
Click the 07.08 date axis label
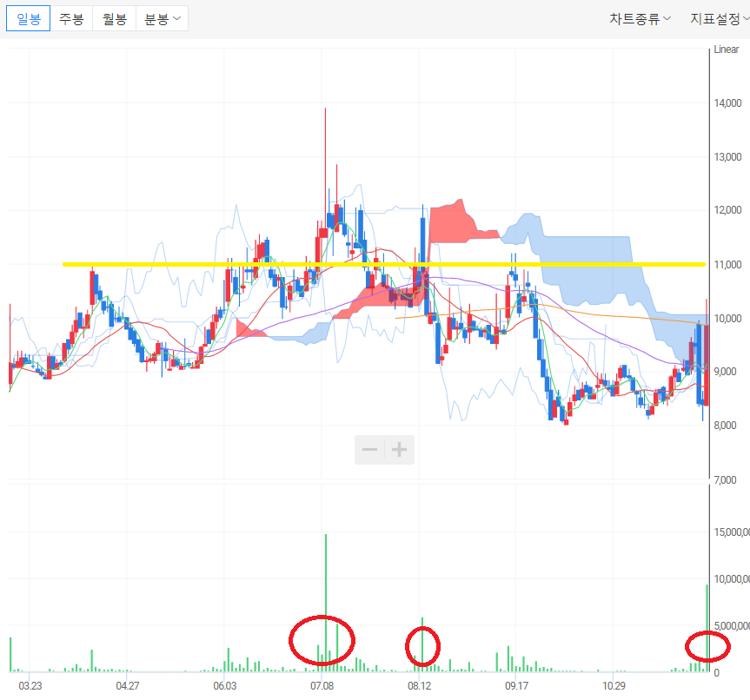tap(322, 685)
